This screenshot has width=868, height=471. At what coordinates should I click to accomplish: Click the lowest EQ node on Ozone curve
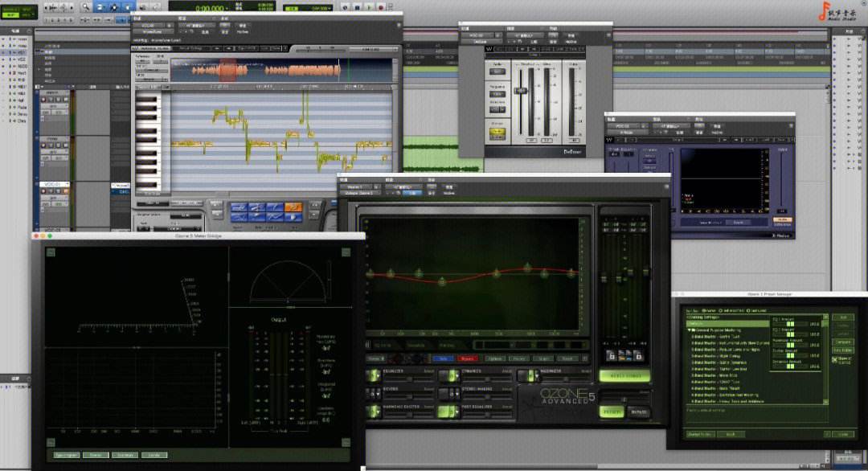[442, 282]
